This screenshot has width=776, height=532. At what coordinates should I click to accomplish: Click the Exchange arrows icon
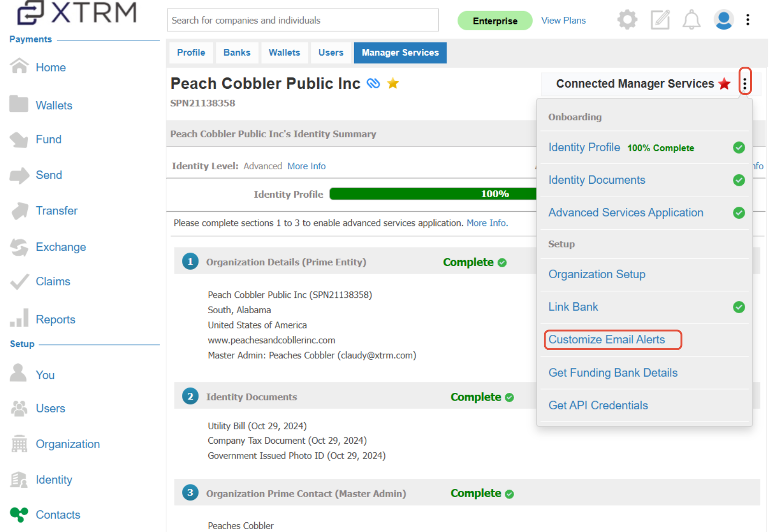click(19, 247)
